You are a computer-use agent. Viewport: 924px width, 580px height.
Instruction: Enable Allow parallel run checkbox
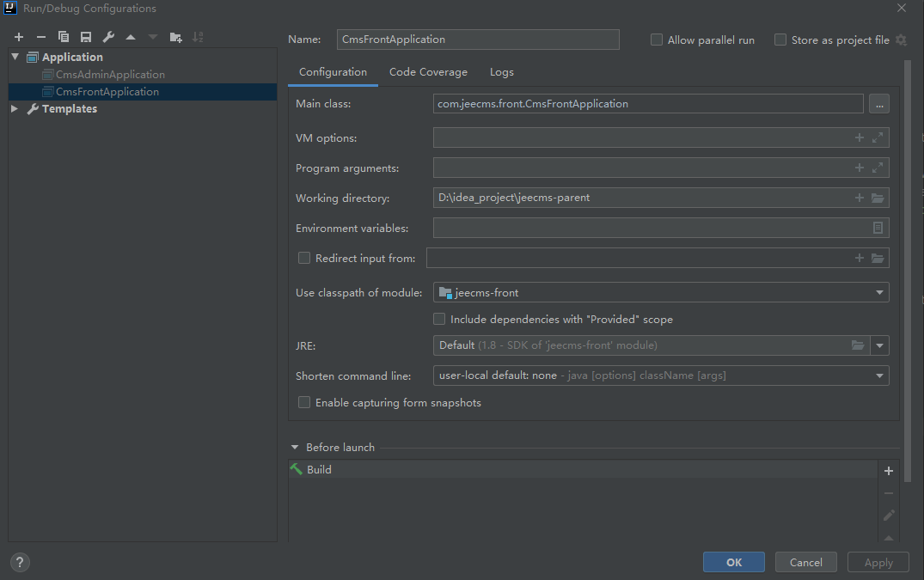657,40
